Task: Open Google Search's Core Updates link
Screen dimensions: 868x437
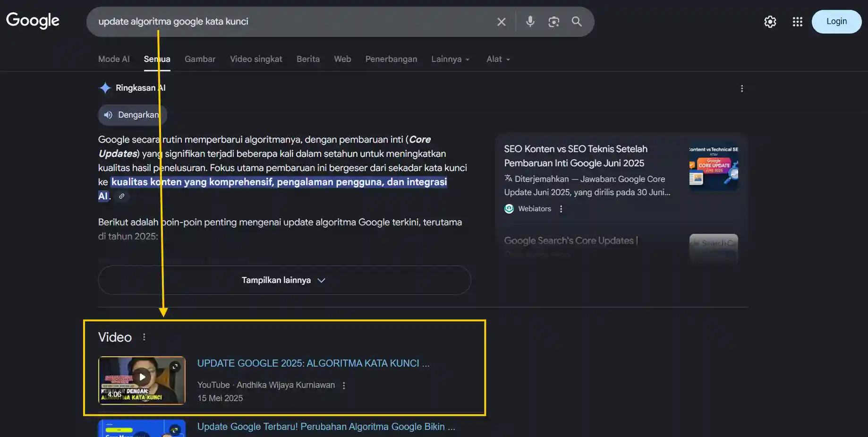Action: pyautogui.click(x=570, y=240)
